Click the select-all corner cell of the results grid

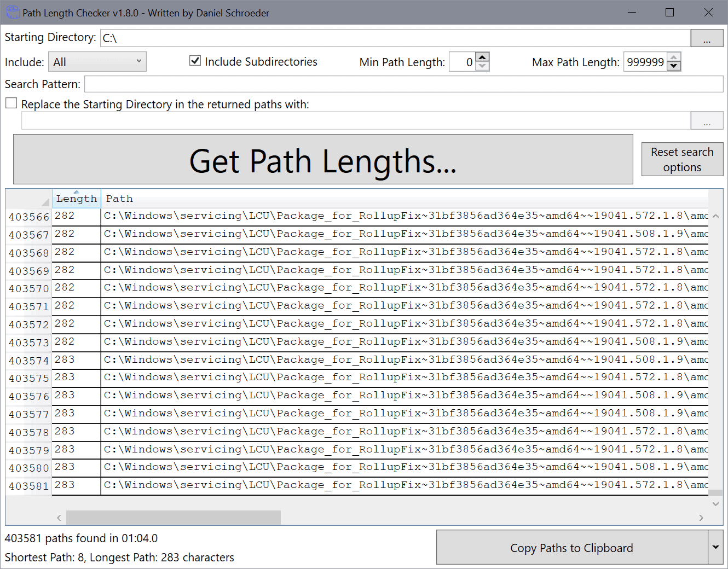(x=28, y=199)
